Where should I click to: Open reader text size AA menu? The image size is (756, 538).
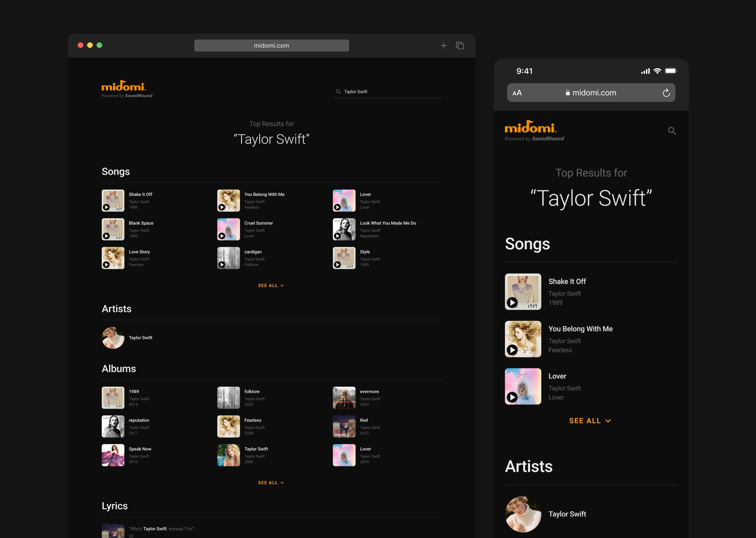tap(517, 93)
